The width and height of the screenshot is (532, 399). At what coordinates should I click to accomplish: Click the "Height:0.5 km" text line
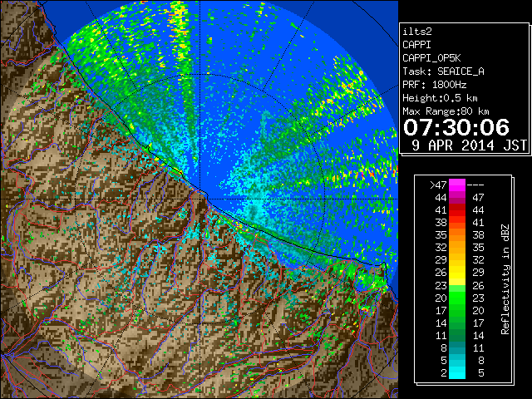coord(440,98)
